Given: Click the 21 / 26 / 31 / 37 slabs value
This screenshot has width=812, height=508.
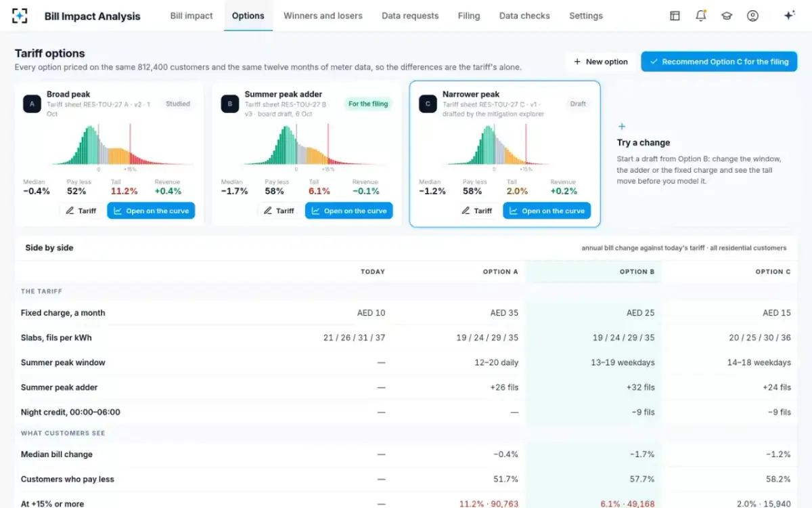Looking at the screenshot, I should pos(353,337).
